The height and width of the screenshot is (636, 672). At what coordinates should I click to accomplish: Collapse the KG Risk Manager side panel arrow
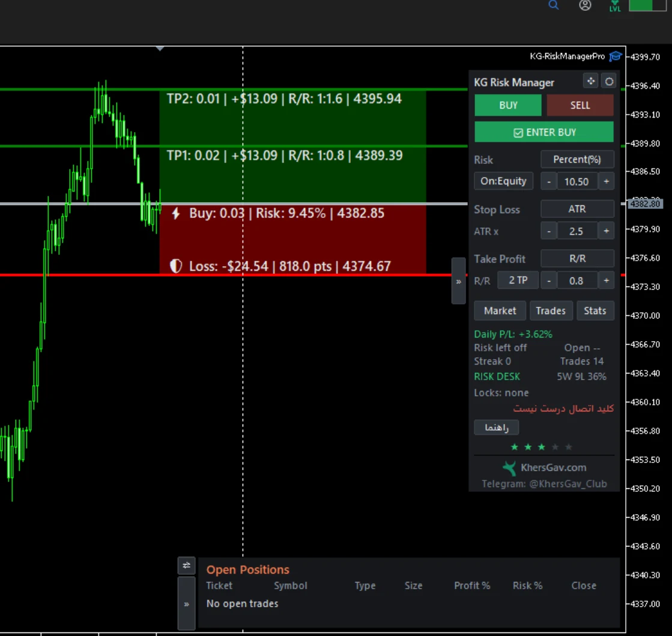pyautogui.click(x=459, y=281)
